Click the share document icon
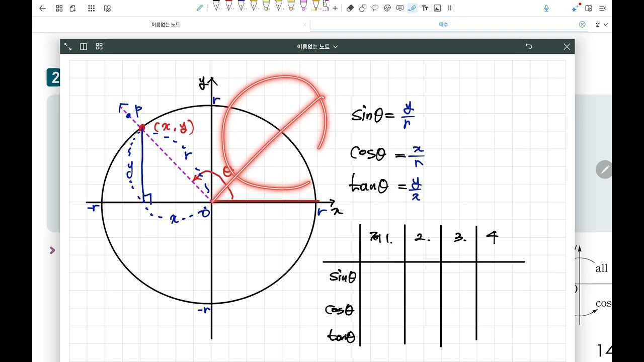The width and height of the screenshot is (644, 362). click(73, 8)
